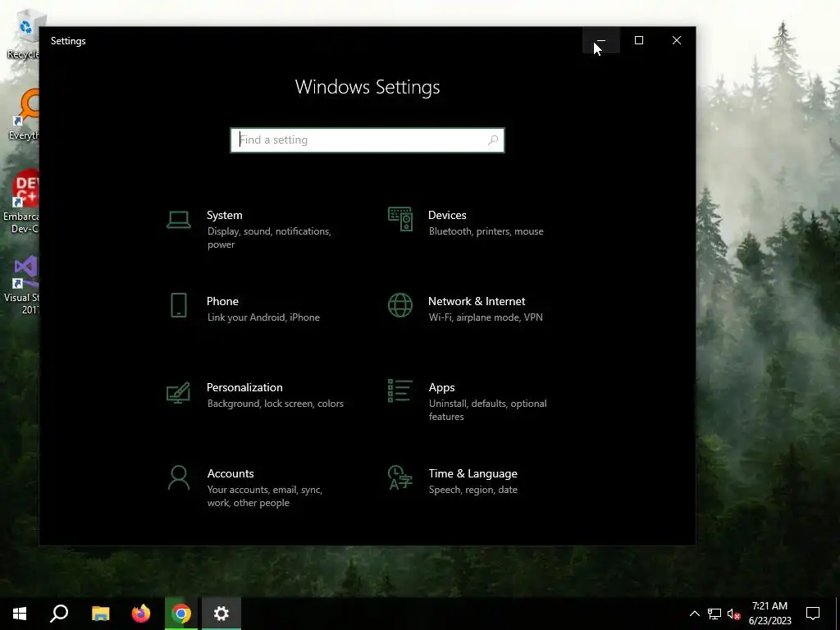Screen dimensions: 840x630
Task: Open Apps settings by its title
Action: (441, 387)
